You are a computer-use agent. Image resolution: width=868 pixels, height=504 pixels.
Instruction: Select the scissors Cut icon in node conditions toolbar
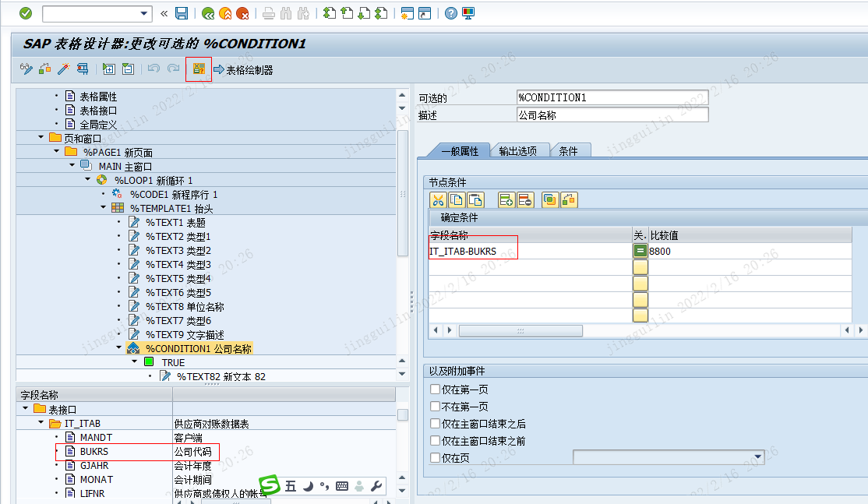tap(439, 199)
